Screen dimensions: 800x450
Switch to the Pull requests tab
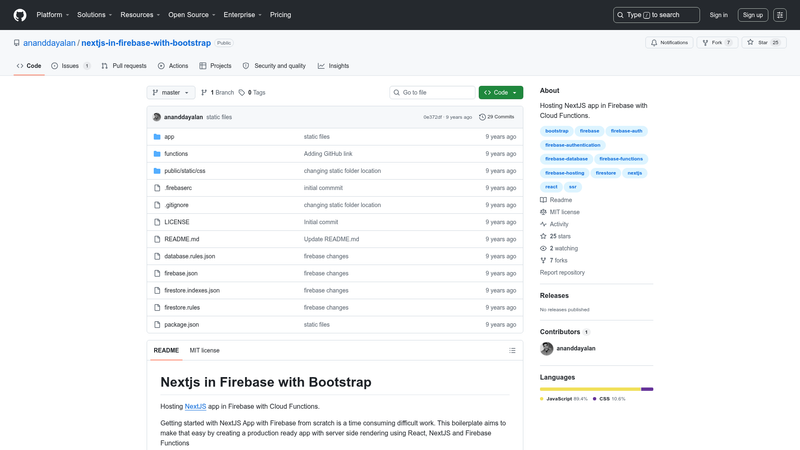(x=124, y=66)
